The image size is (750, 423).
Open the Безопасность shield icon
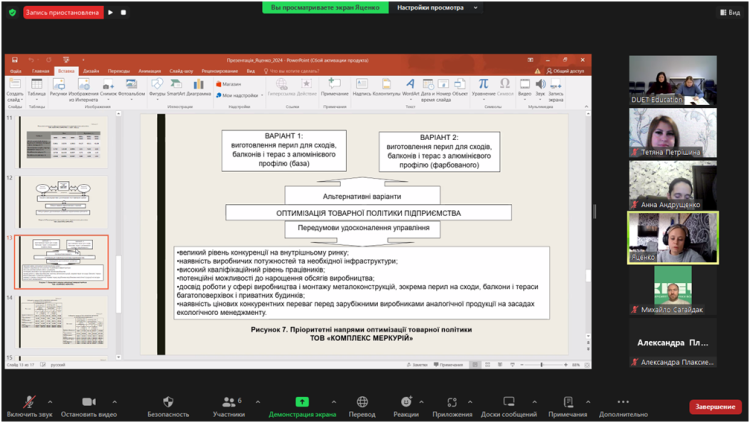click(167, 401)
